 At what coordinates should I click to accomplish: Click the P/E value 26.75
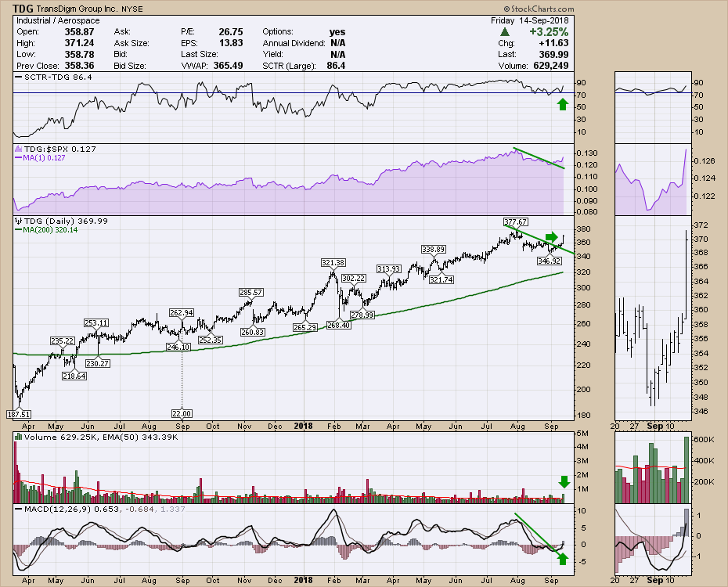pyautogui.click(x=231, y=32)
